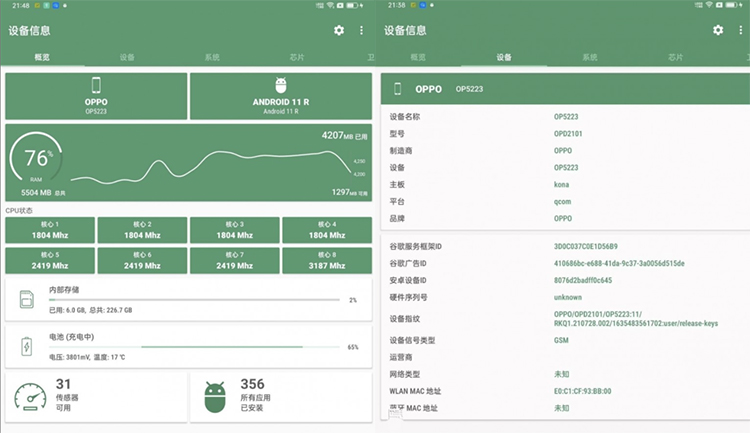
Task: Tap the 型号 value OPD2101
Action: click(568, 133)
